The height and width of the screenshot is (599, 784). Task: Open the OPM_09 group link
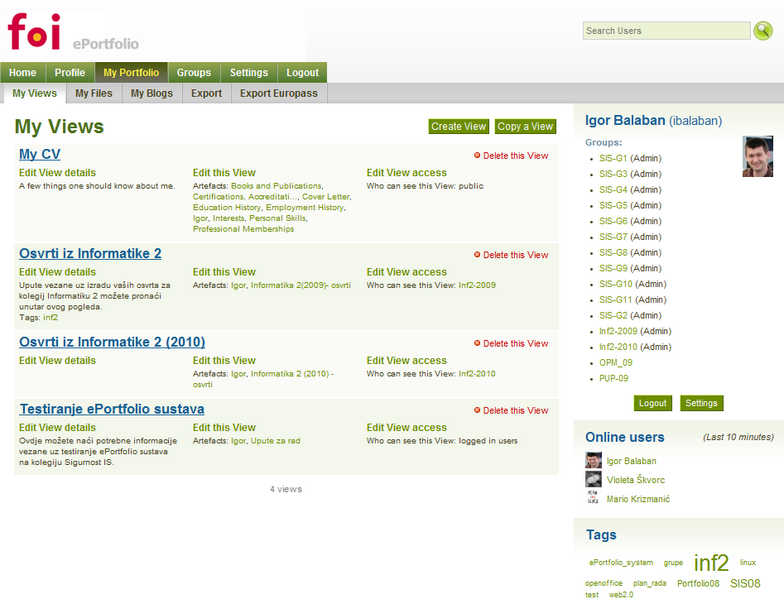(616, 362)
